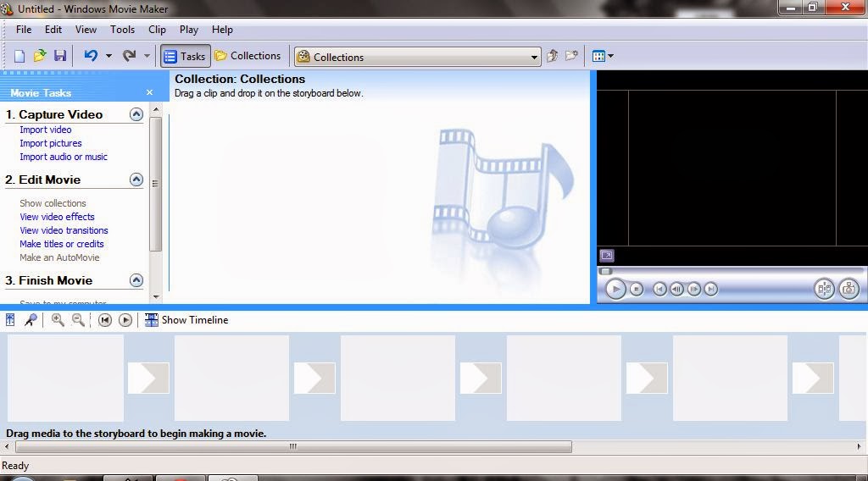Click the Show Timeline button
This screenshot has height=481, width=868.
click(x=186, y=319)
